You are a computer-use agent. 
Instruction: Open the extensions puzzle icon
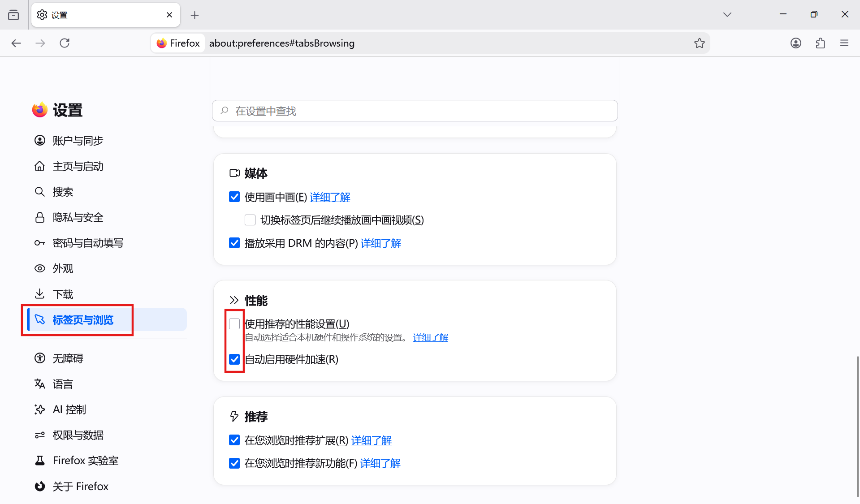coord(821,43)
